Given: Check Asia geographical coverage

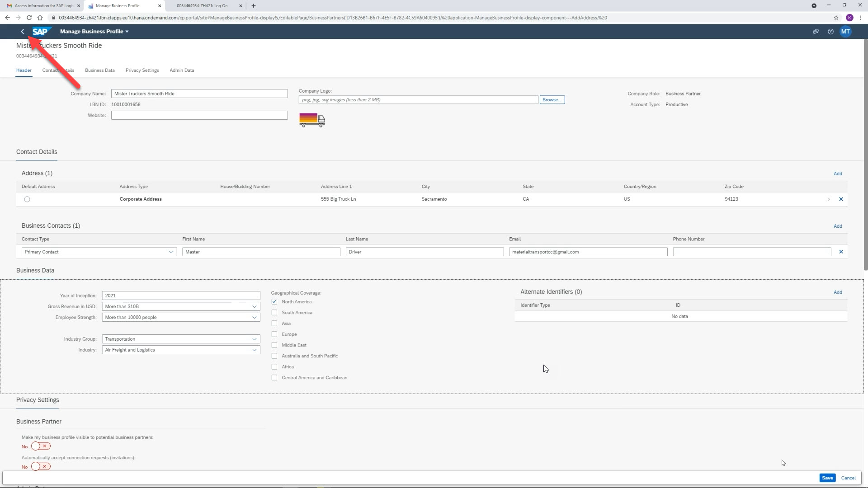Looking at the screenshot, I should [274, 324].
